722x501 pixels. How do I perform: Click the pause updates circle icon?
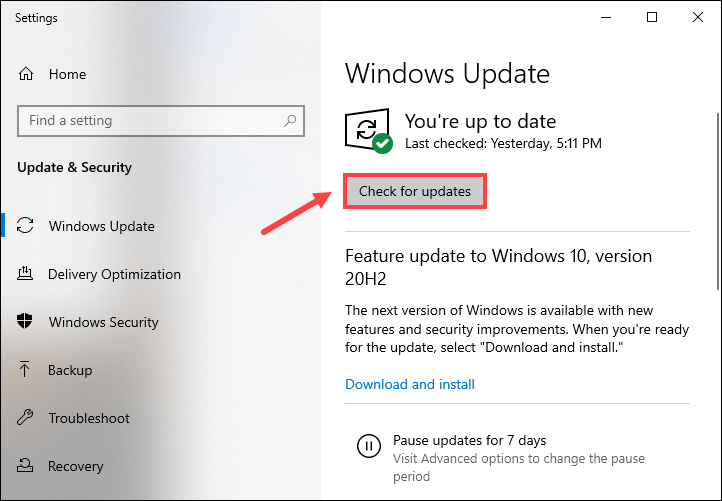[x=368, y=445]
